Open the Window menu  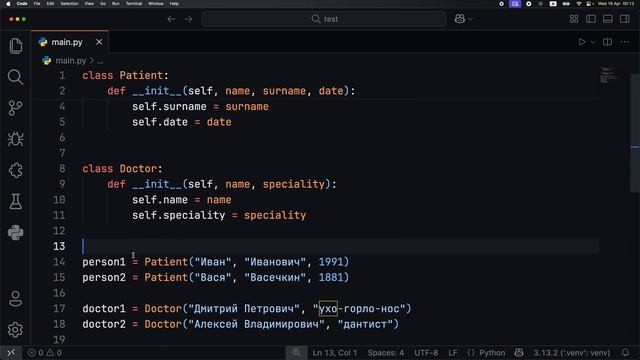click(156, 4)
